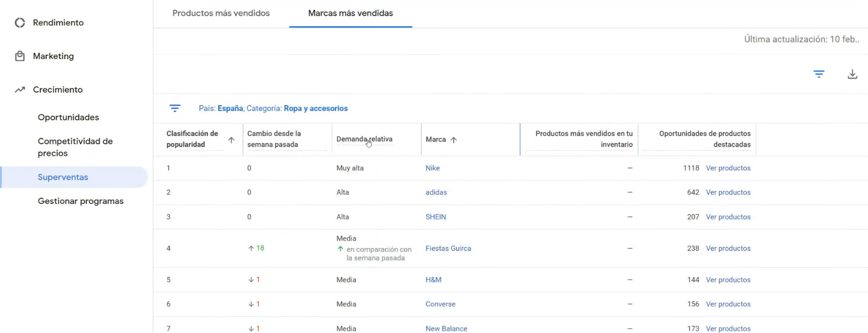Click Ver productos for New Balance row
Screen dimensions: 868x333
(x=728, y=329)
